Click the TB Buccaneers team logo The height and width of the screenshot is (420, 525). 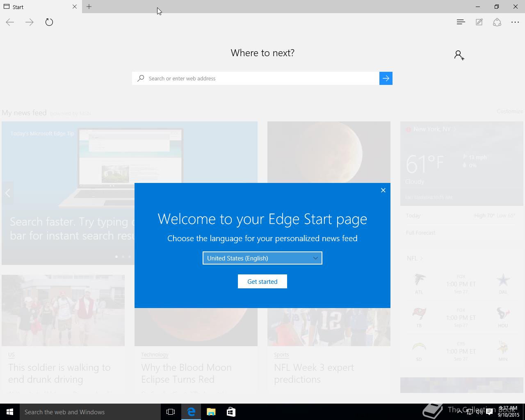click(x=419, y=314)
